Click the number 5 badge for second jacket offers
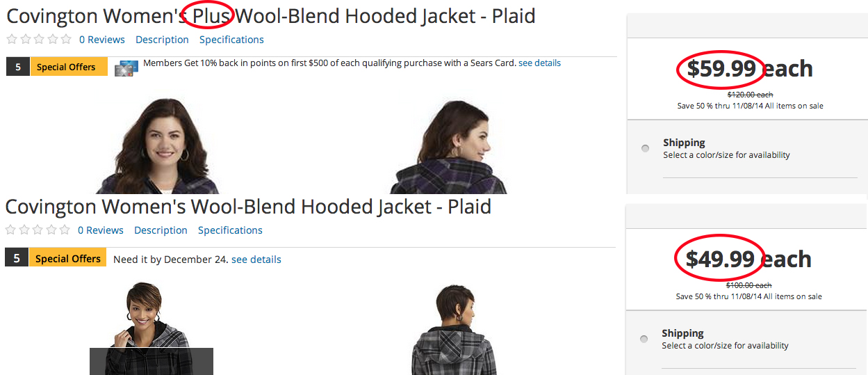The width and height of the screenshot is (868, 375). pos(17,258)
